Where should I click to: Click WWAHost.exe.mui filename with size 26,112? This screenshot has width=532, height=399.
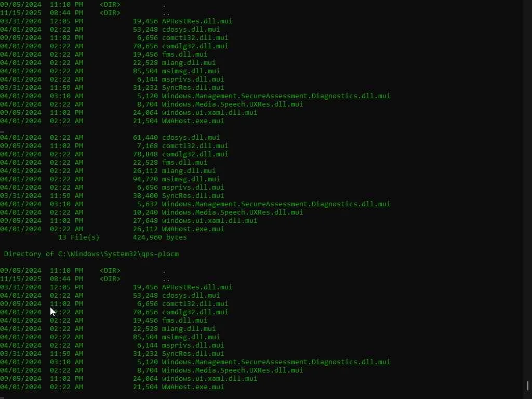pyautogui.click(x=193, y=229)
